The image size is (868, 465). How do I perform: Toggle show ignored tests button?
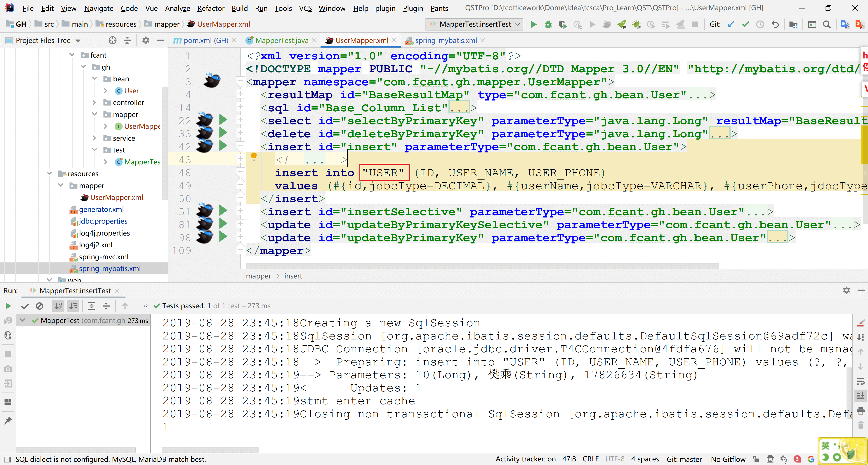pyautogui.click(x=39, y=306)
